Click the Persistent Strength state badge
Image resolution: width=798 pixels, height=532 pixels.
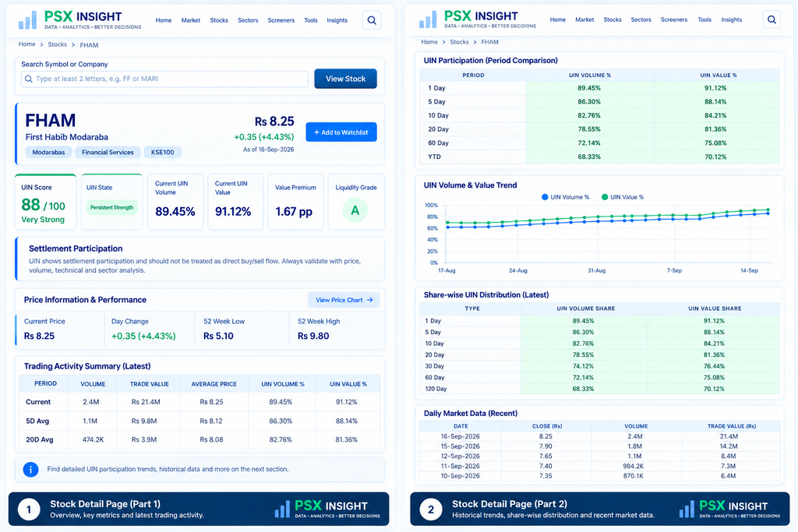tap(111, 207)
